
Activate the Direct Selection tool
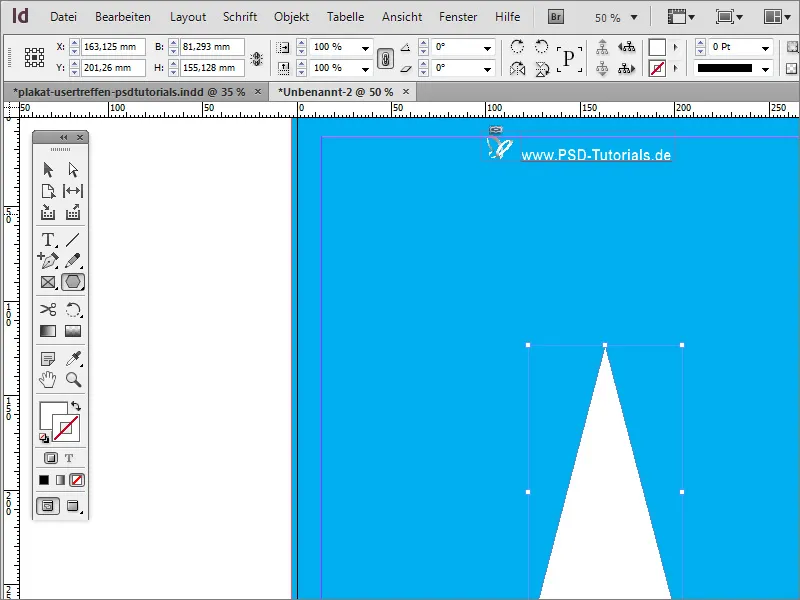(x=72, y=169)
